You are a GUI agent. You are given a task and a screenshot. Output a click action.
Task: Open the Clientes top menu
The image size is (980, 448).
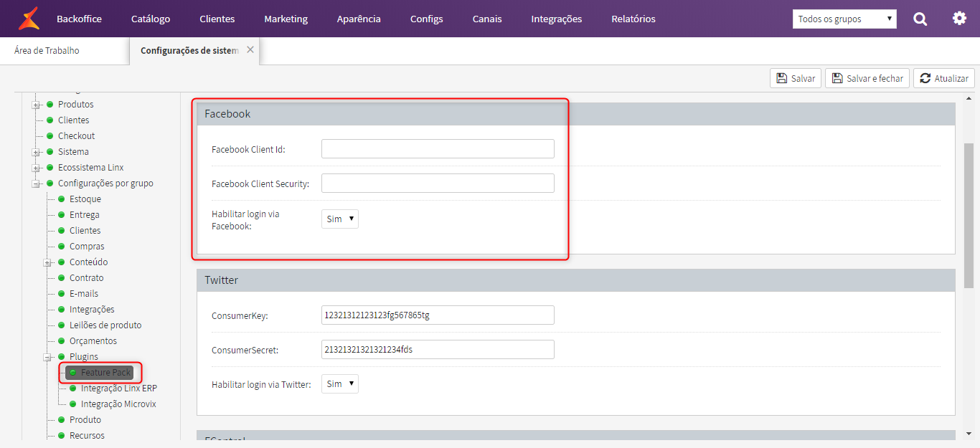coord(217,19)
